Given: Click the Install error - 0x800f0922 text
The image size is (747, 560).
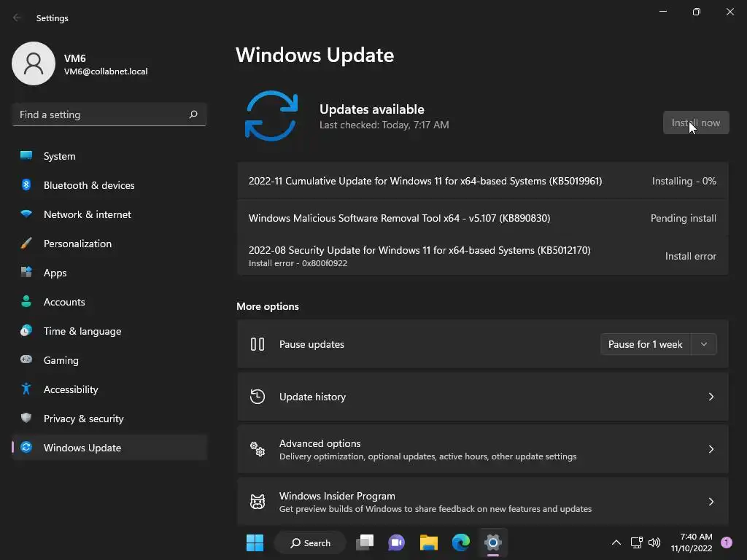Looking at the screenshot, I should (298, 262).
